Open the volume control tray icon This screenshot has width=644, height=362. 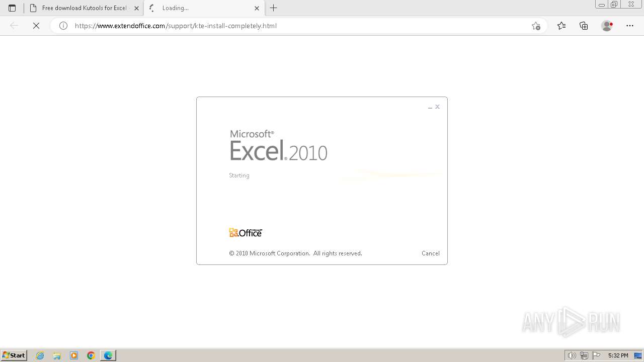tap(572, 355)
